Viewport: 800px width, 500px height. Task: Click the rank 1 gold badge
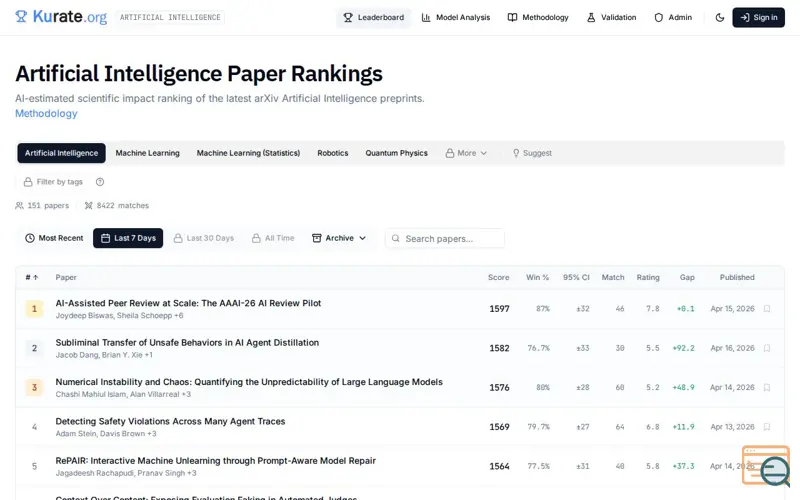point(34,309)
